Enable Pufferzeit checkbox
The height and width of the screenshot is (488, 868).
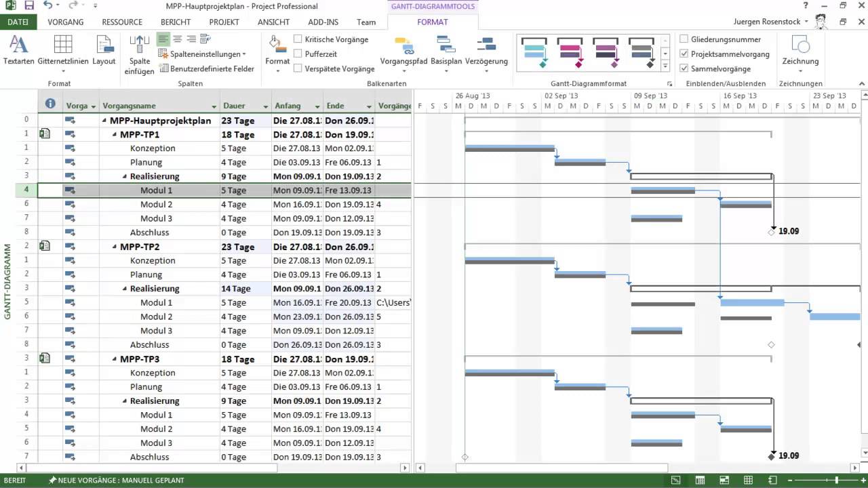click(298, 54)
